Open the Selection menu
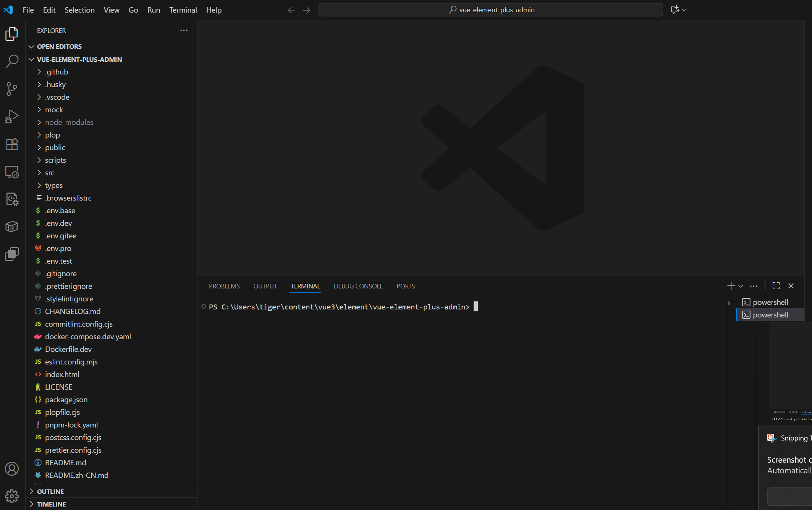Image resolution: width=812 pixels, height=510 pixels. pos(79,10)
